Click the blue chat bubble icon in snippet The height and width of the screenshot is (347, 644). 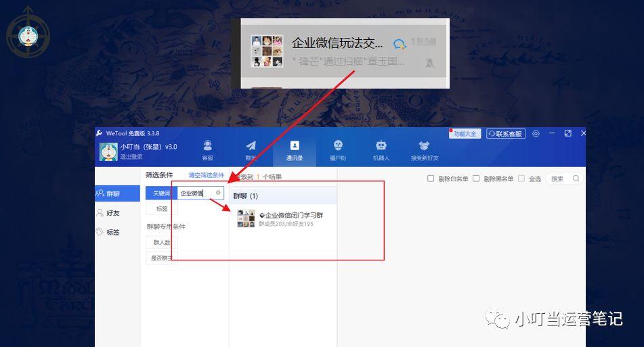[x=400, y=43]
